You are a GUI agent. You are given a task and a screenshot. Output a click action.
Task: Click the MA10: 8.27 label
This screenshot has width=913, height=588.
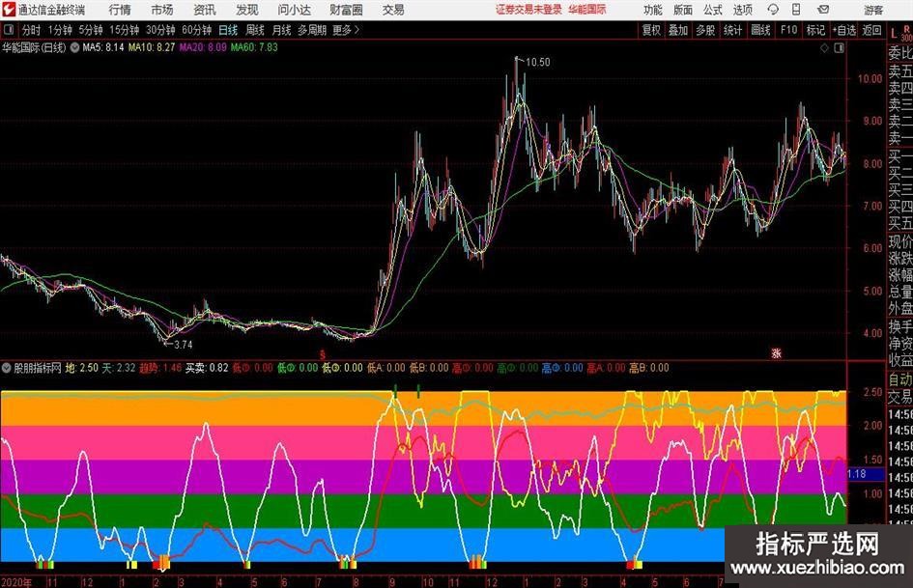(x=152, y=47)
